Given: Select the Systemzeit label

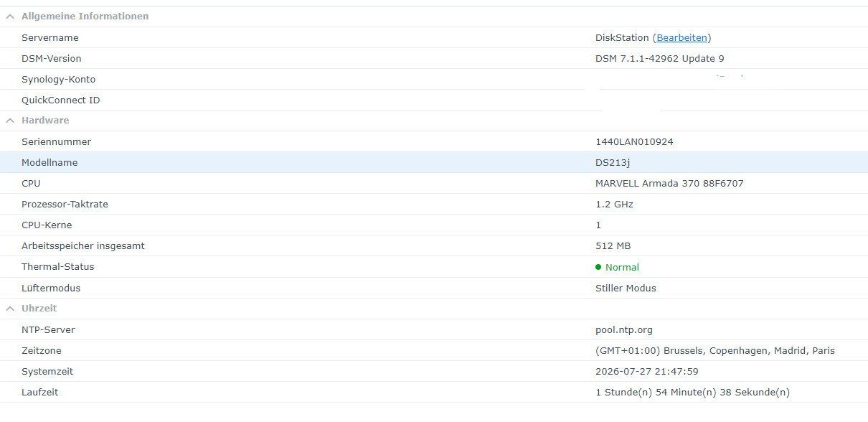Looking at the screenshot, I should click(47, 372).
